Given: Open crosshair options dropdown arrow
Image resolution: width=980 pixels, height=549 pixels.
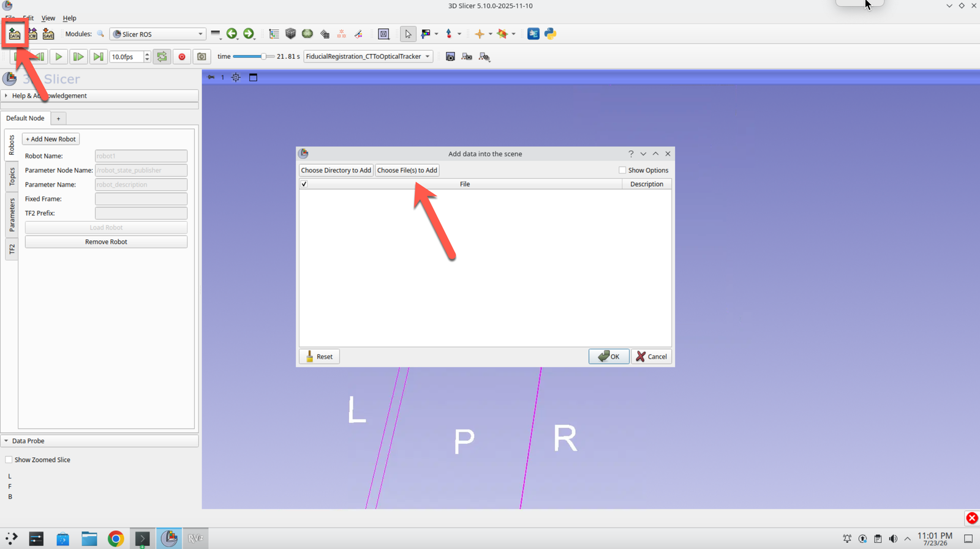Looking at the screenshot, I should point(490,34).
